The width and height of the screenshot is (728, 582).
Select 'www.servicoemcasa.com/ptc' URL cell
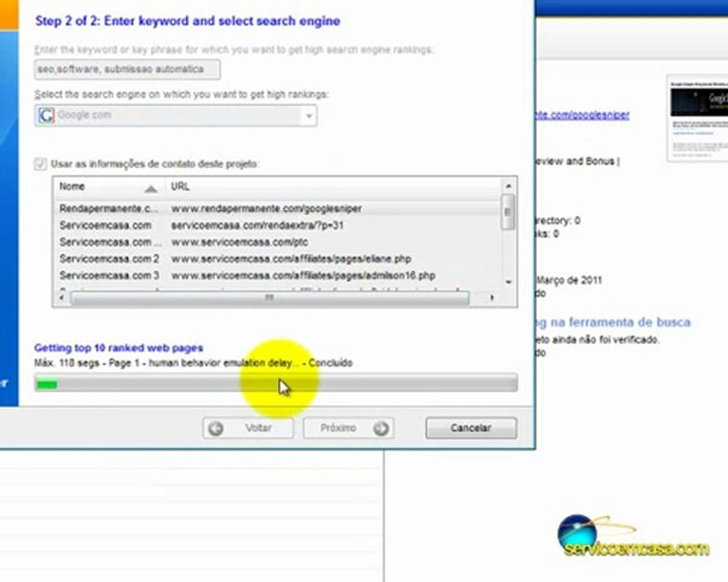click(x=239, y=242)
